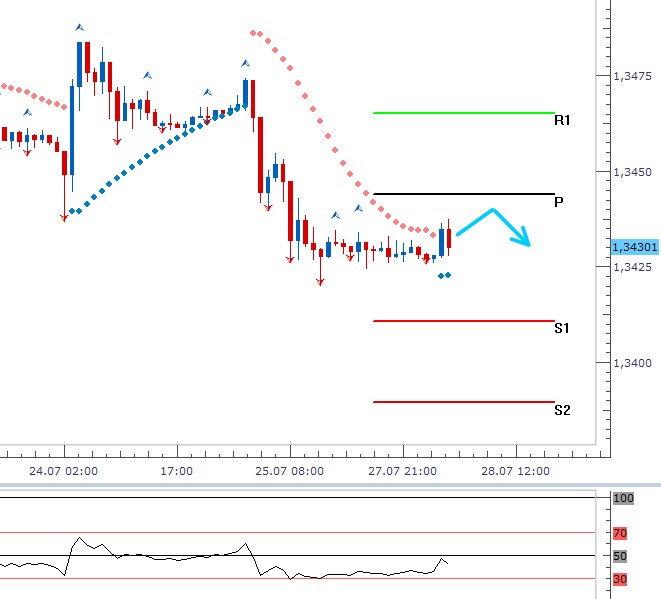Click the RSI 30 level label
Screen dimensions: 661x599
point(620,579)
